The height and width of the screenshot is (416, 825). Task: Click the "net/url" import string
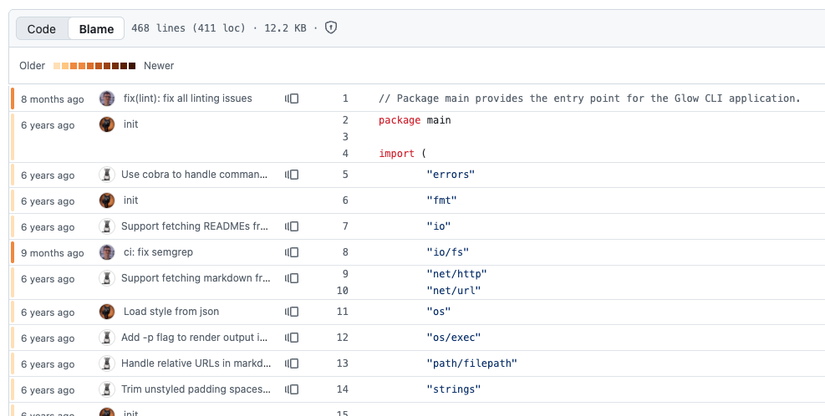tap(454, 291)
